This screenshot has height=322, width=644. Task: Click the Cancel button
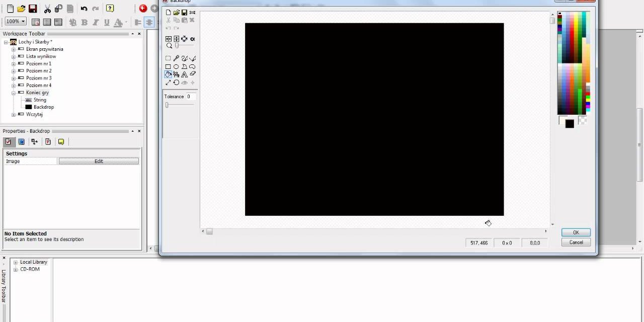pos(576,243)
